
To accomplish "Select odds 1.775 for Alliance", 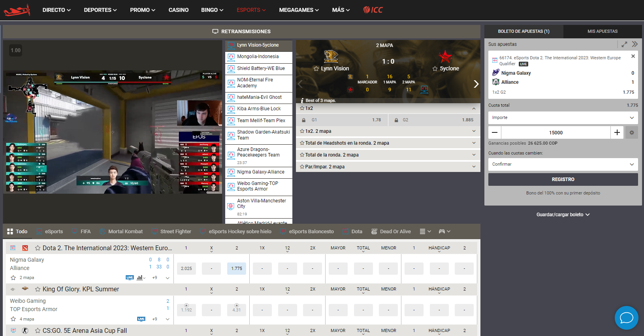I will tap(237, 268).
